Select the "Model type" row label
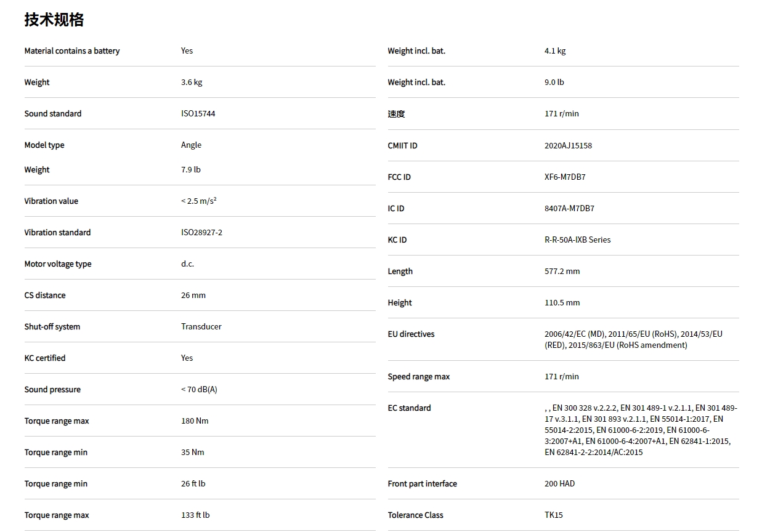Viewport: 762px width, 532px height. tap(44, 145)
